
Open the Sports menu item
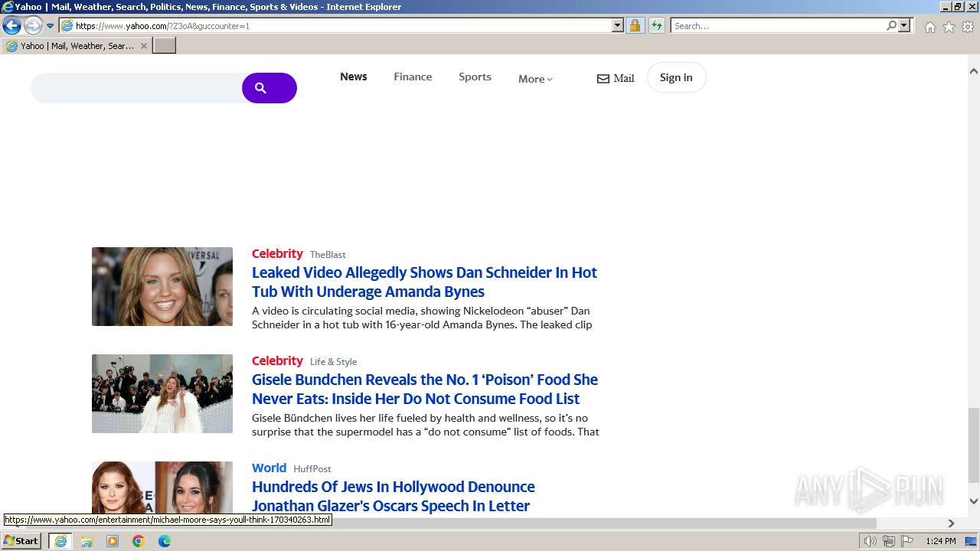tap(475, 77)
